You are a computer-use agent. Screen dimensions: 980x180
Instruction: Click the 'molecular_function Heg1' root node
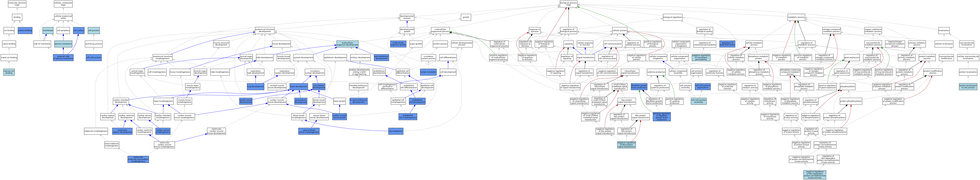click(17, 4)
